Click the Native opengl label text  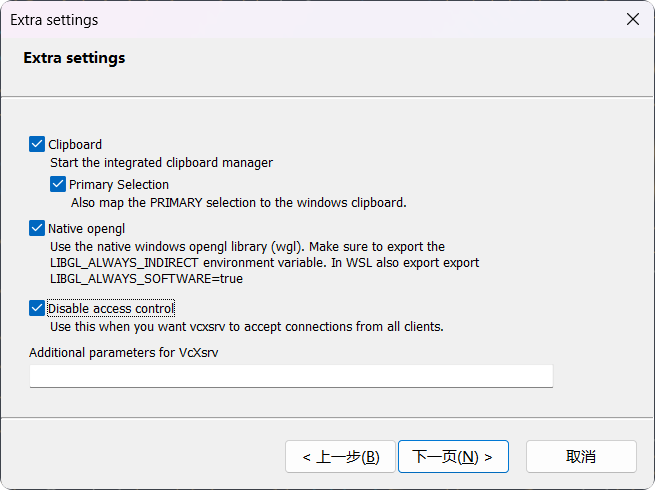86,229
